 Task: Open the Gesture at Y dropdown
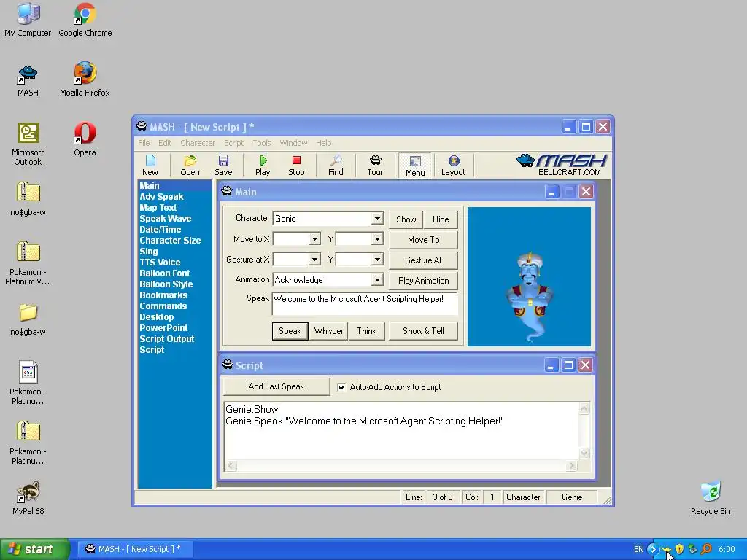377,260
